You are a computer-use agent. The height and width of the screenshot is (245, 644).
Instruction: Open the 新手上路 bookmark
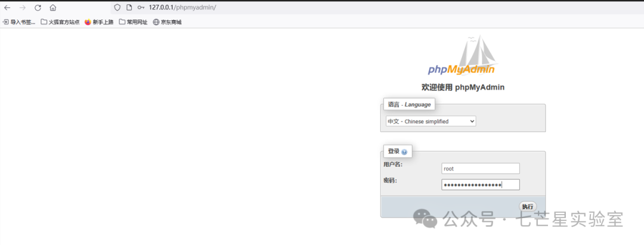[99, 22]
